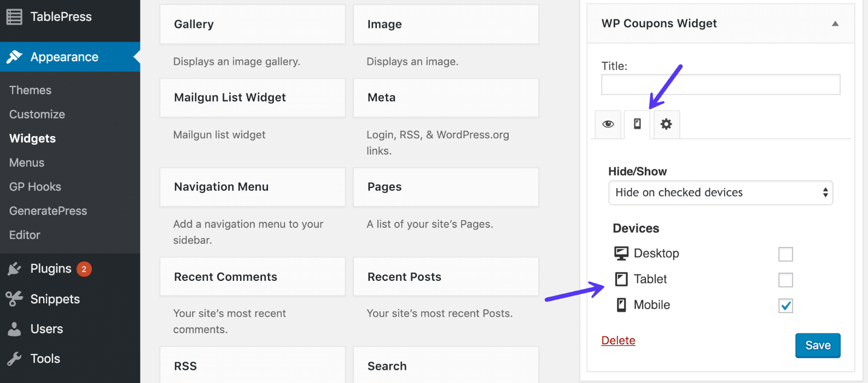
Task: Open the visibility eye tab
Action: pos(608,125)
